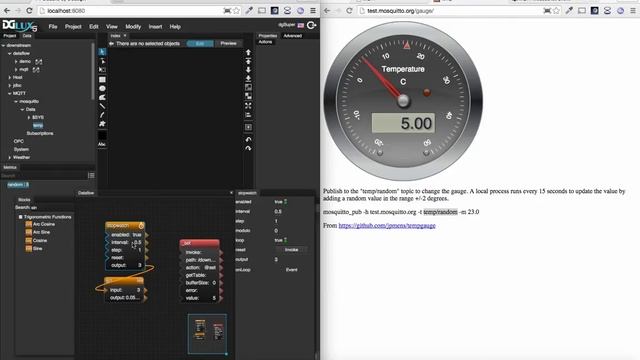Viewport: 640px width, 360px height.
Task: Collapse the mosquitto tree node
Action: tap(16, 101)
